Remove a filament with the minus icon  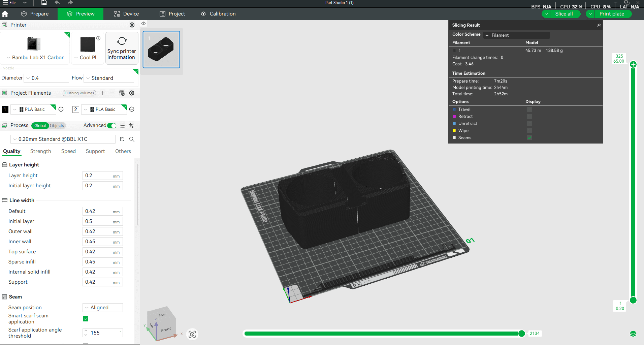pyautogui.click(x=112, y=93)
